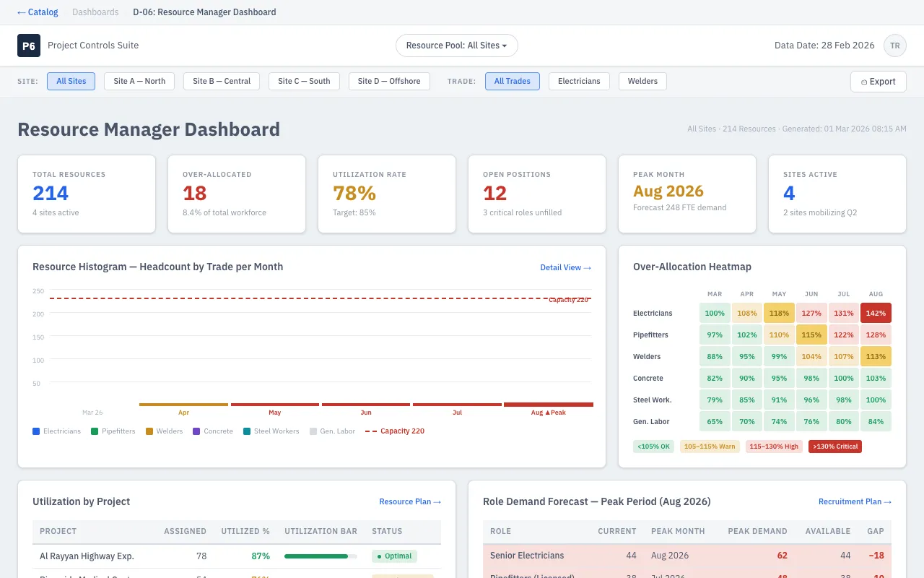Image resolution: width=924 pixels, height=578 pixels.
Task: Click the 142% August Electricians heatmap cell
Action: point(876,313)
